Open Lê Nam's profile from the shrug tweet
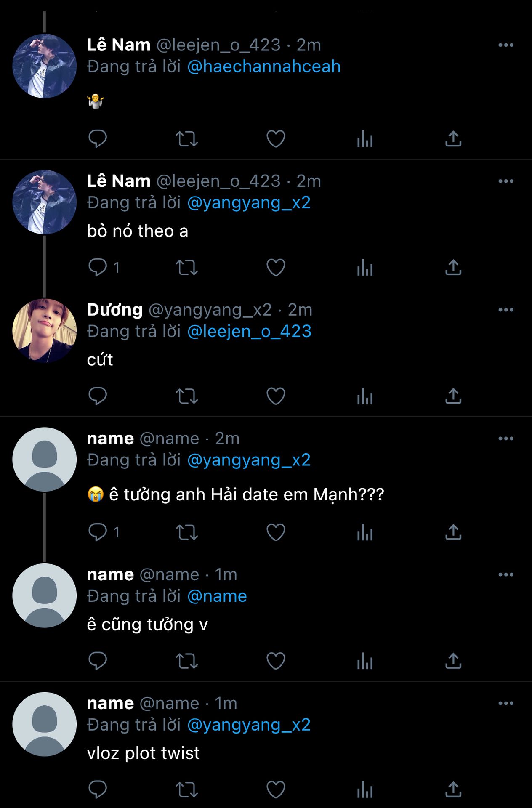This screenshot has height=808, width=532. pyautogui.click(x=119, y=45)
